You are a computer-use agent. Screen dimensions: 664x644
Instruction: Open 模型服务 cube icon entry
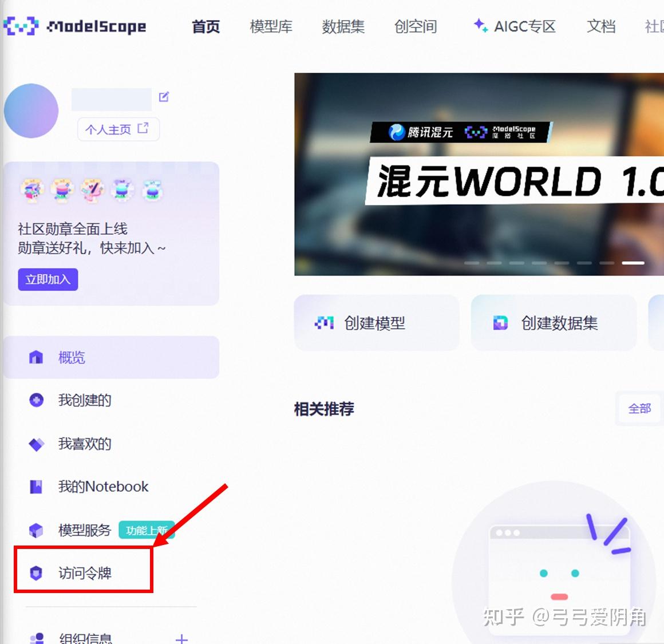36,530
